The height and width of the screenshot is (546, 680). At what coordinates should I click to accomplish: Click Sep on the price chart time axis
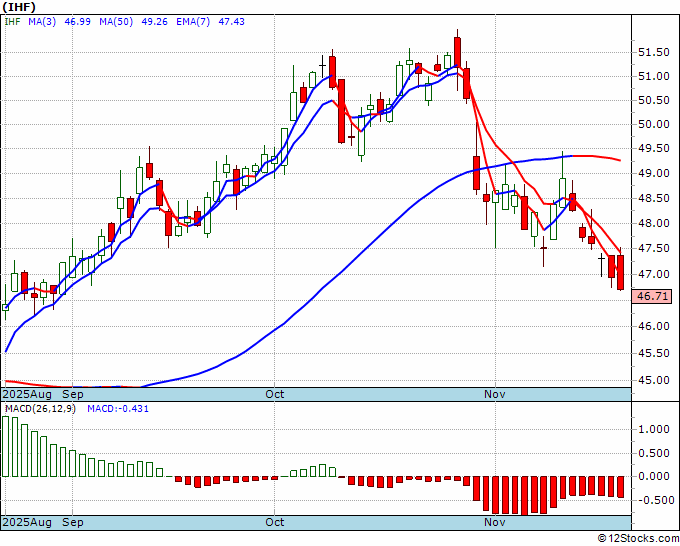73,394
